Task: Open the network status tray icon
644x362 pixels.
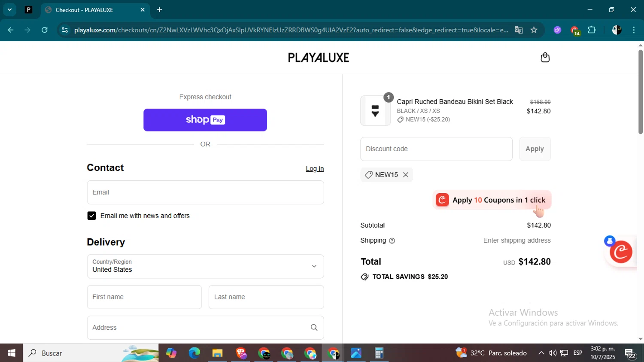Action: 564,353
